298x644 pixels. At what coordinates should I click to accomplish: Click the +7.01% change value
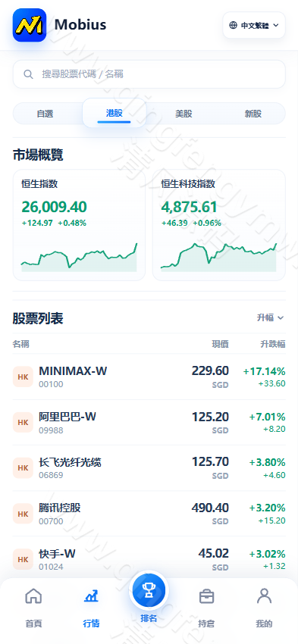(267, 417)
